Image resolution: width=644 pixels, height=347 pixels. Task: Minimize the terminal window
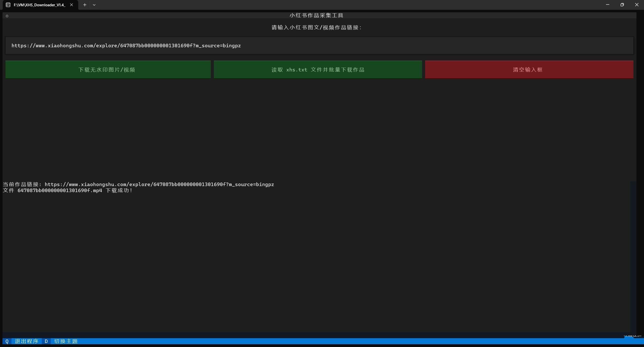[607, 5]
